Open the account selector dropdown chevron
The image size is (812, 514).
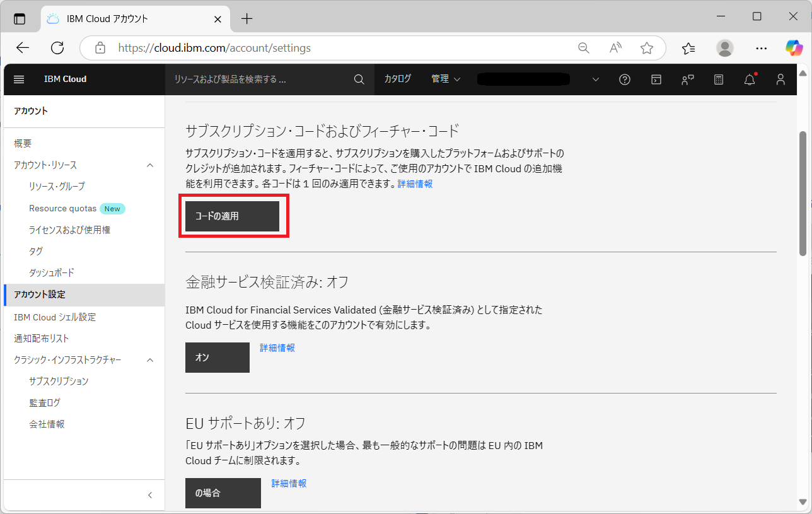[x=595, y=79]
